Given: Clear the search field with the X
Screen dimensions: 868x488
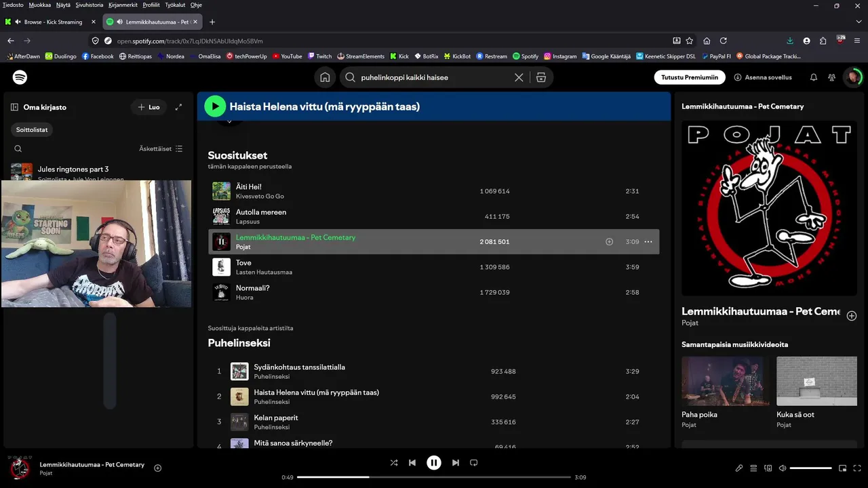Looking at the screenshot, I should pos(519,77).
